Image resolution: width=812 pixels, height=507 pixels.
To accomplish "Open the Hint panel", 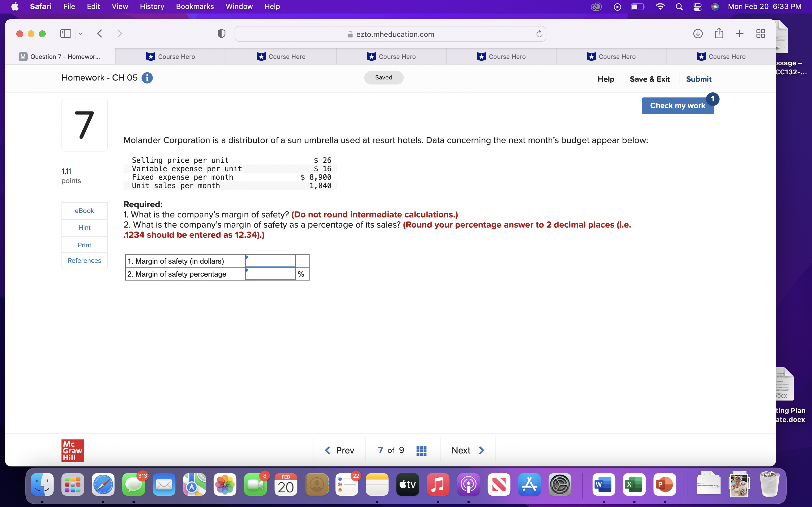I will (84, 227).
